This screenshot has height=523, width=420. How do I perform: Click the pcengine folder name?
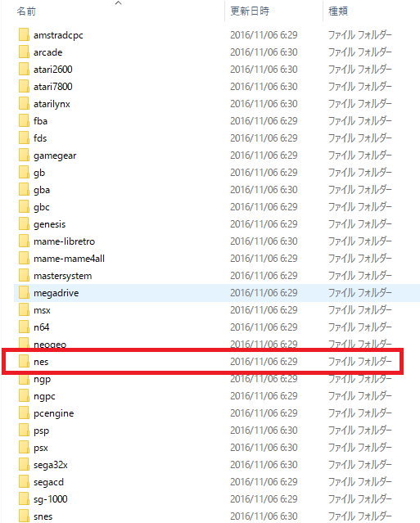coord(54,413)
